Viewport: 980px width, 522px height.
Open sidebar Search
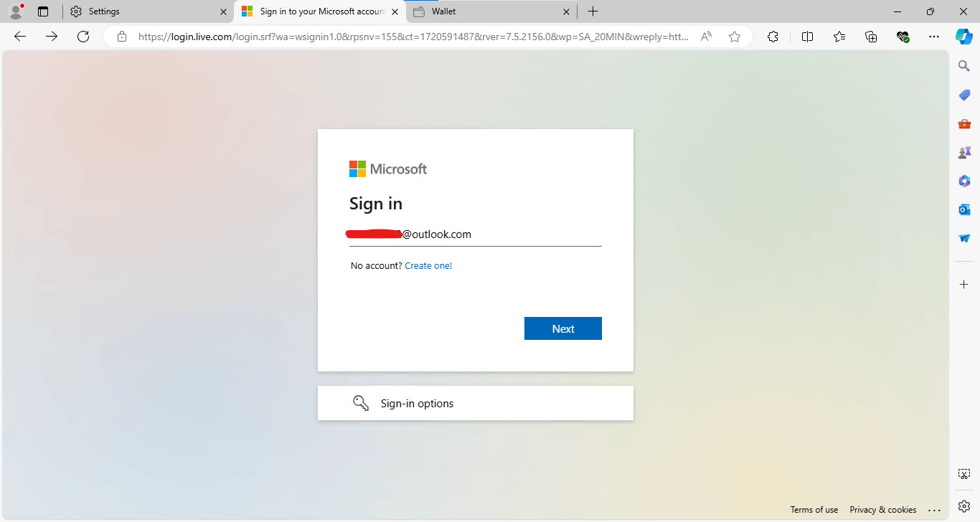pyautogui.click(x=964, y=66)
